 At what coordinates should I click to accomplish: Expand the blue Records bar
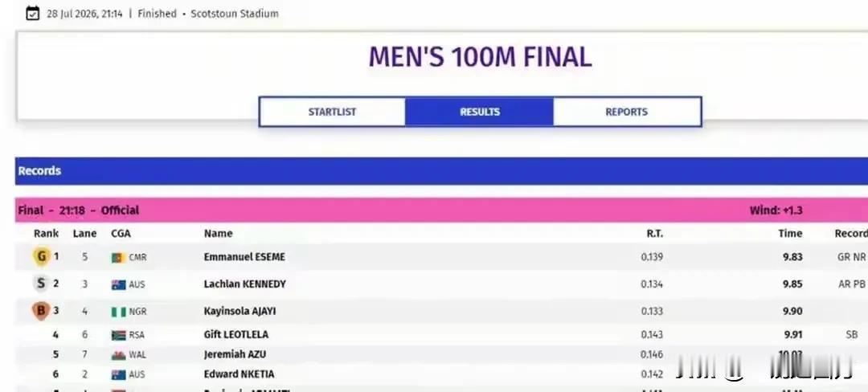441,171
